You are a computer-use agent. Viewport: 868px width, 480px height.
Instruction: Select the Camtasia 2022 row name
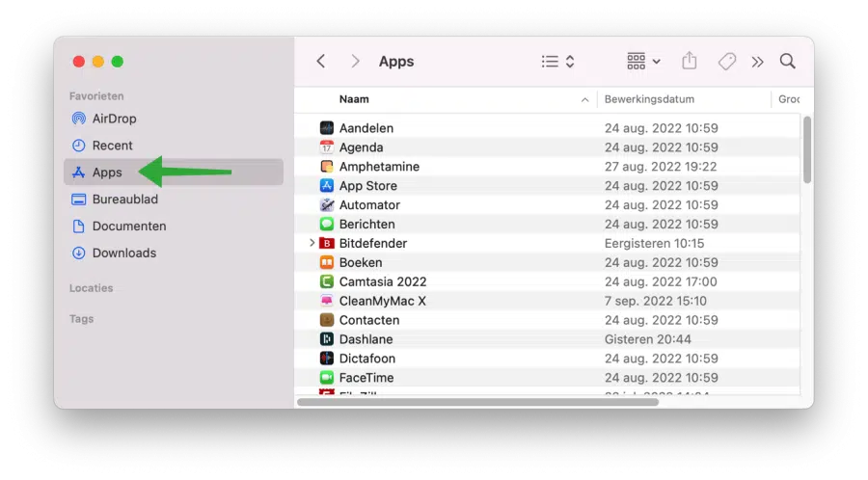(x=383, y=281)
